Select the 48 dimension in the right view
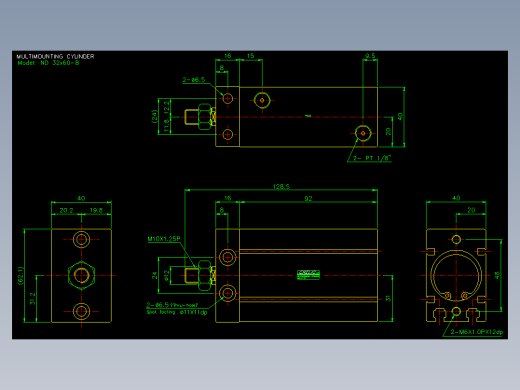 tap(497, 275)
